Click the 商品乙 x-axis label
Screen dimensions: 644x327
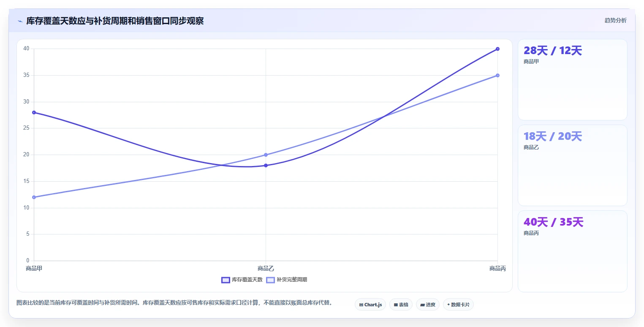point(266,268)
